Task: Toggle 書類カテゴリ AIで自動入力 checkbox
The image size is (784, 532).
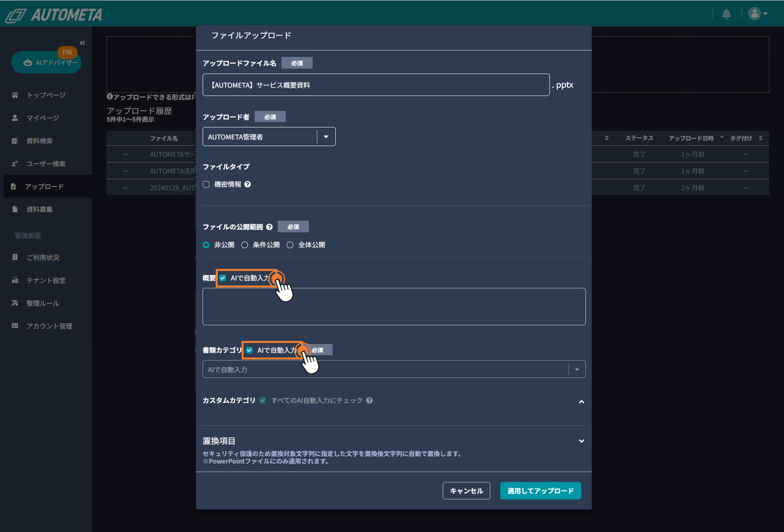Action: coord(249,350)
